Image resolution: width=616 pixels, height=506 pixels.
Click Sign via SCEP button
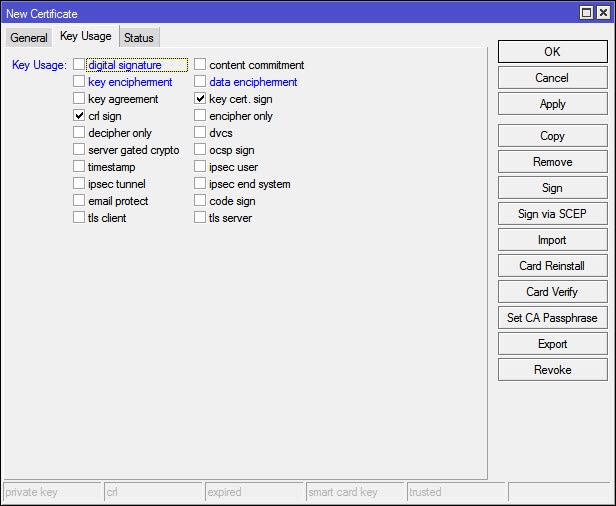(x=552, y=214)
